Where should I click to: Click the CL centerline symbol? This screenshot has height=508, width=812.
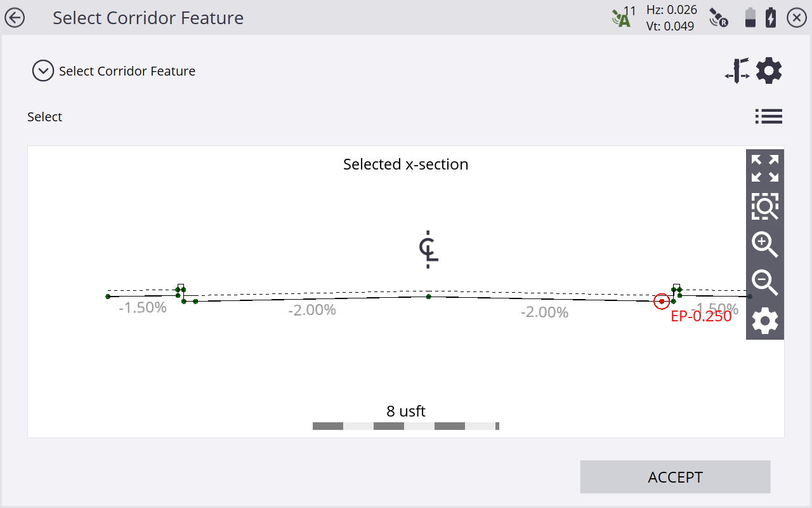(429, 250)
